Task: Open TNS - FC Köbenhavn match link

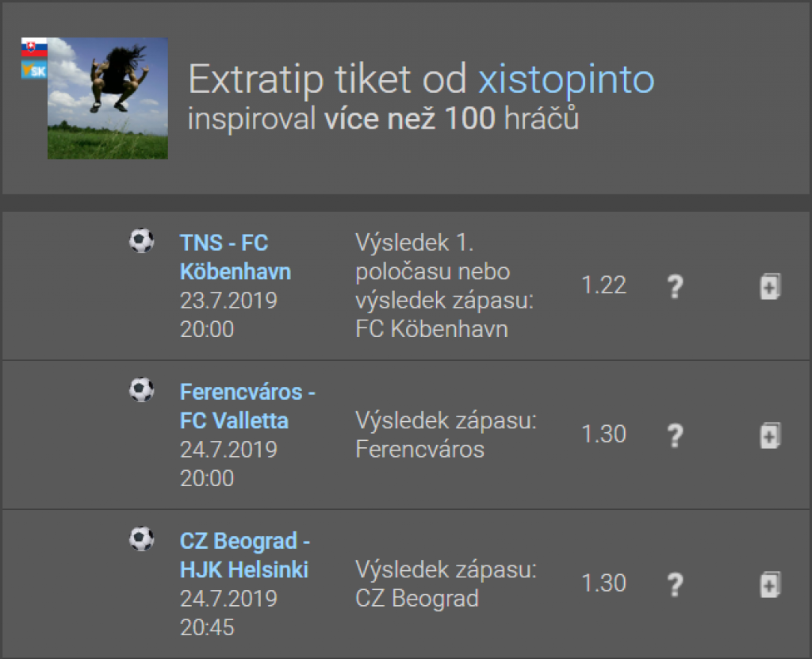Action: tap(235, 257)
